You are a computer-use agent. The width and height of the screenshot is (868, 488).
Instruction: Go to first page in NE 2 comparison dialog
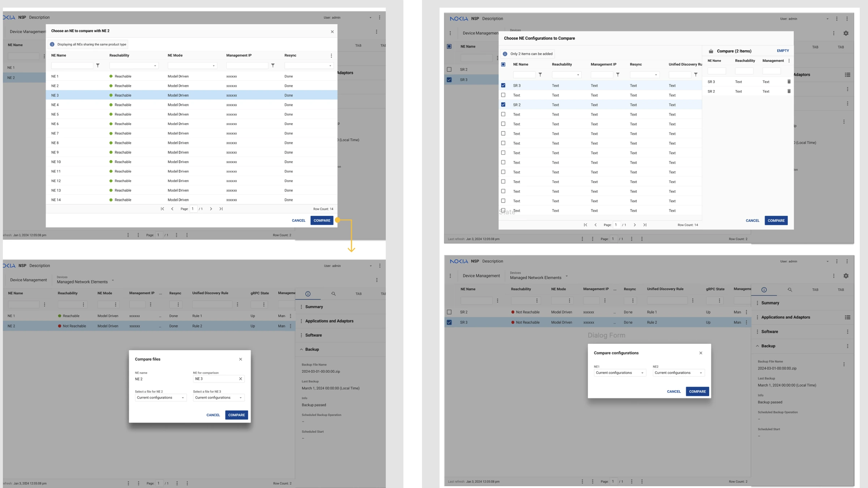click(162, 209)
